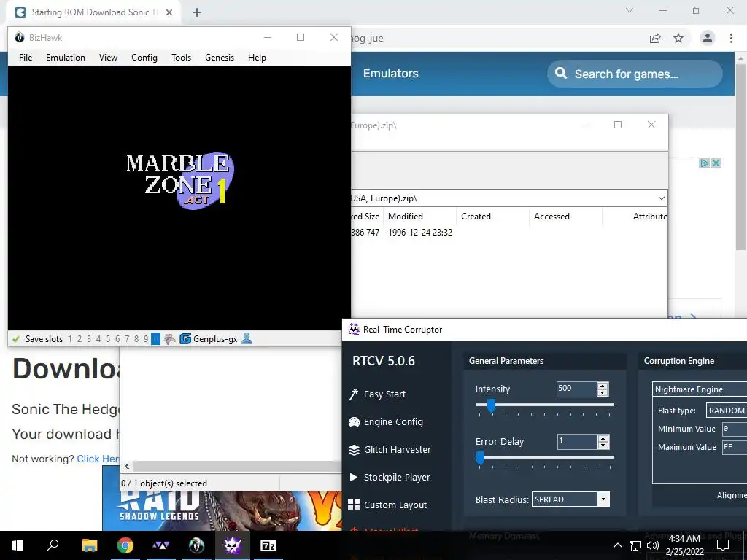747x560 pixels.
Task: Select save slot 9
Action: tap(146, 339)
